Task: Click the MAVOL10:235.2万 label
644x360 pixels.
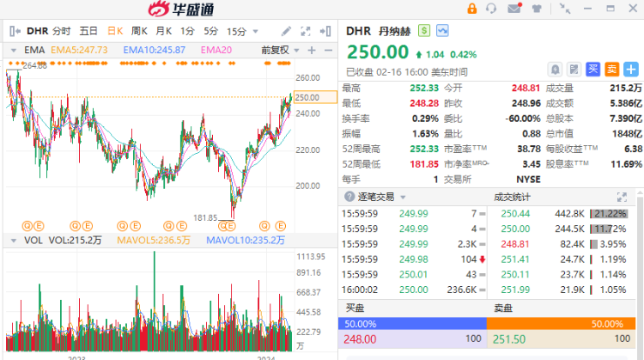Action: click(x=246, y=241)
